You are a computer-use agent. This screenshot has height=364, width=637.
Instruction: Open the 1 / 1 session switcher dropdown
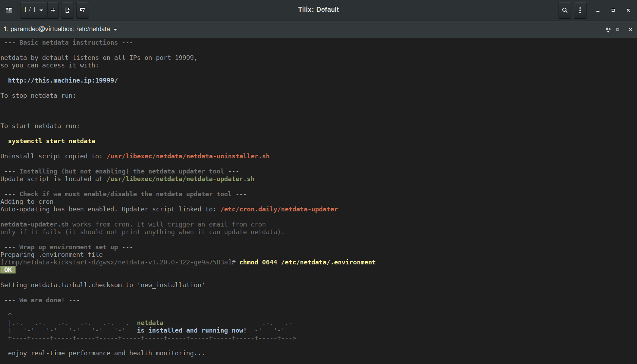[33, 10]
